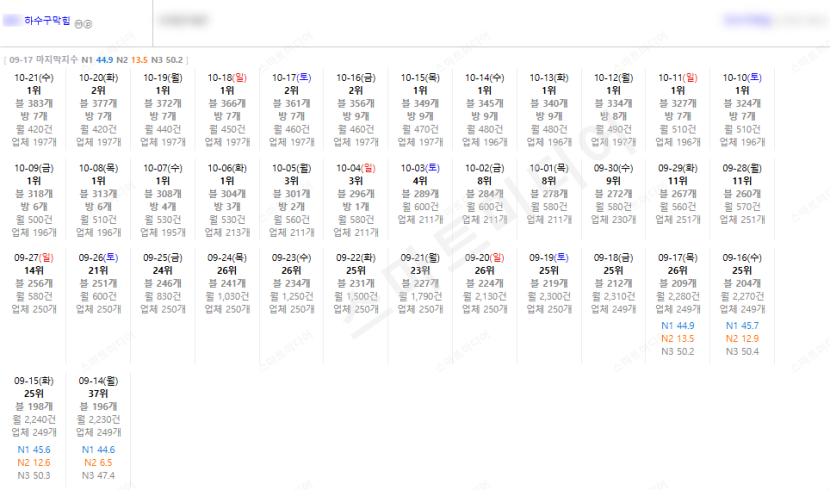The width and height of the screenshot is (830, 490).
Task: Select the 10-17(토) date header
Action: pos(292,78)
